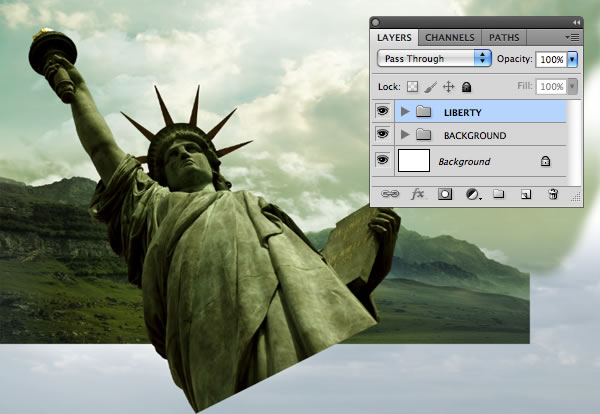600x414 pixels.
Task: Click the panel resize grip corner
Action: coord(576,197)
